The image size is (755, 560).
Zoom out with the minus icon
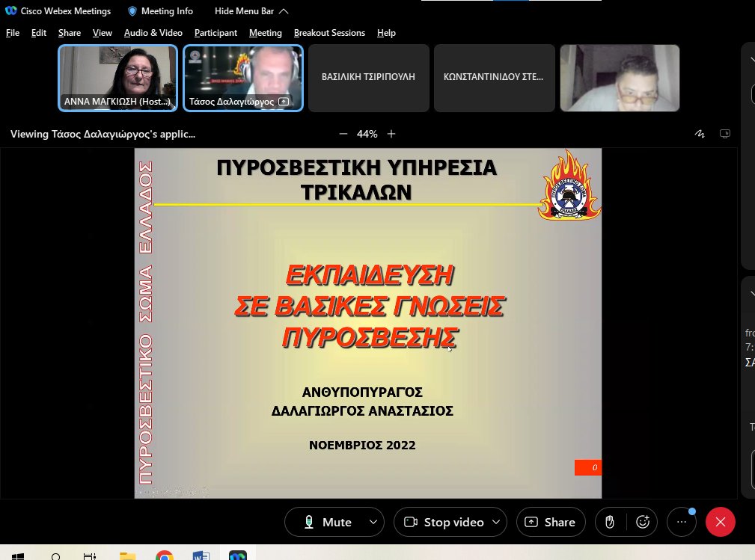343,134
